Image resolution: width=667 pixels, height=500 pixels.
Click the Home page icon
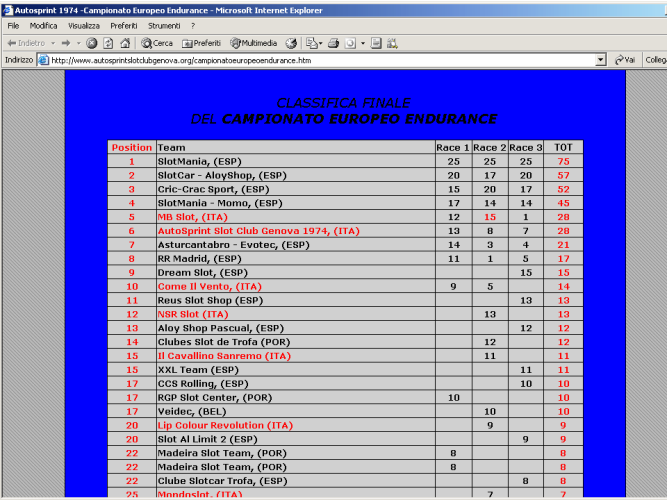pyautogui.click(x=125, y=43)
